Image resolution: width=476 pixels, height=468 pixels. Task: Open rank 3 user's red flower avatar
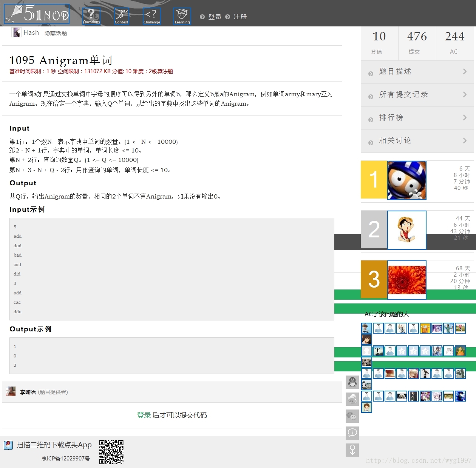pyautogui.click(x=407, y=280)
